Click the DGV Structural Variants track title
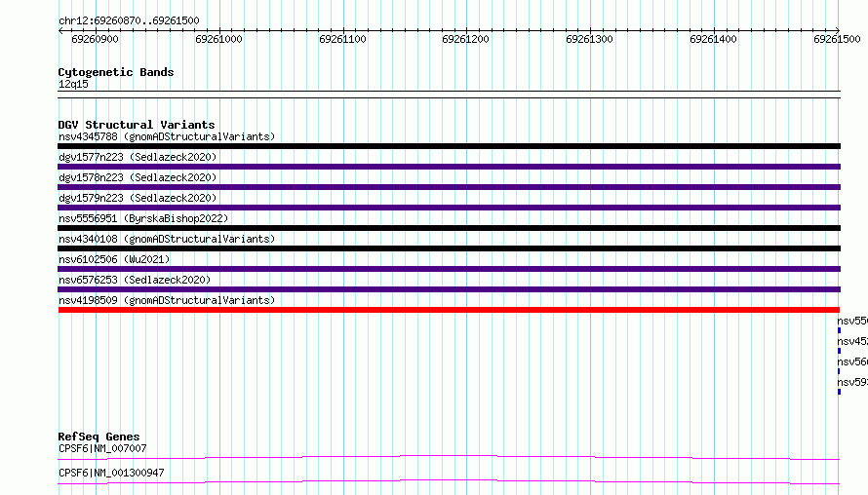The image size is (868, 495). (137, 125)
